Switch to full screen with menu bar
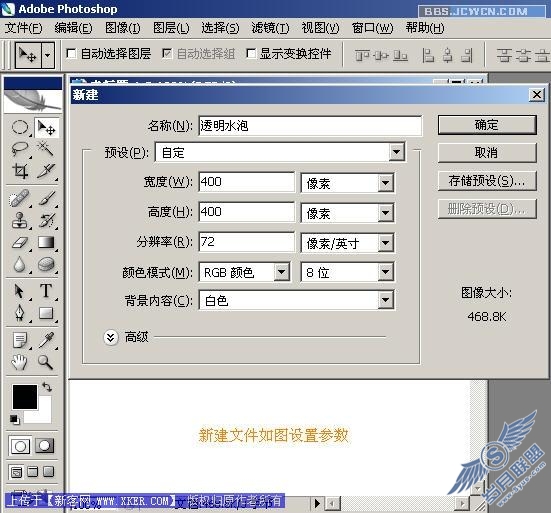The width and height of the screenshot is (551, 513). [33, 472]
